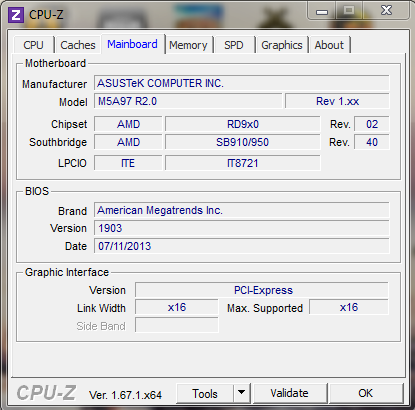
Task: Open the SPD tab
Action: [234, 45]
